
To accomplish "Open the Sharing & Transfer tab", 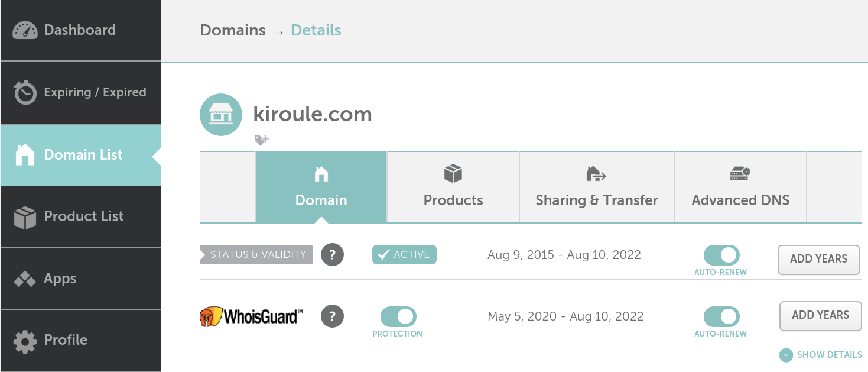I will coord(597,187).
